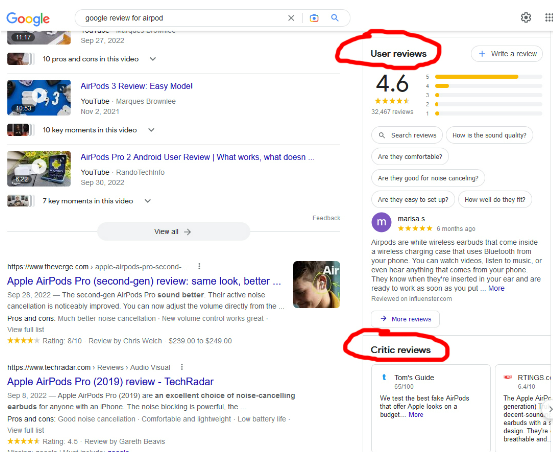The image size is (553, 452).
Task: Click the 1-star rating bar
Action: point(488,113)
